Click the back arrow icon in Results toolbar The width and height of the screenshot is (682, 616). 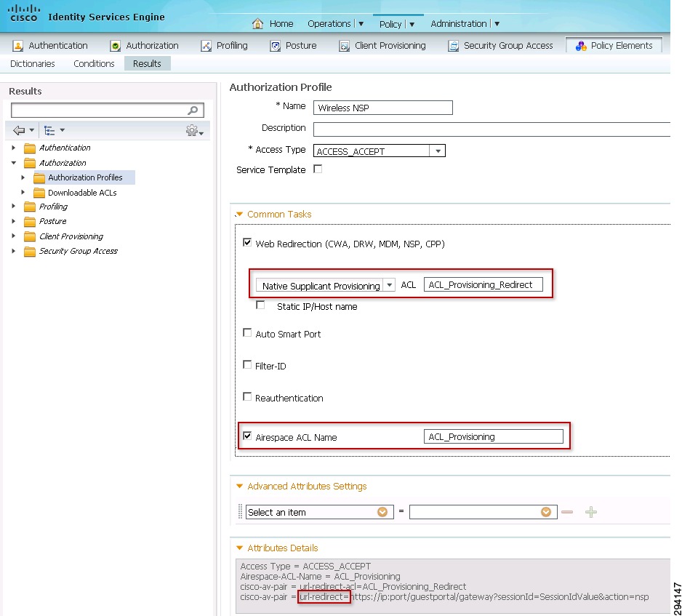(x=19, y=130)
